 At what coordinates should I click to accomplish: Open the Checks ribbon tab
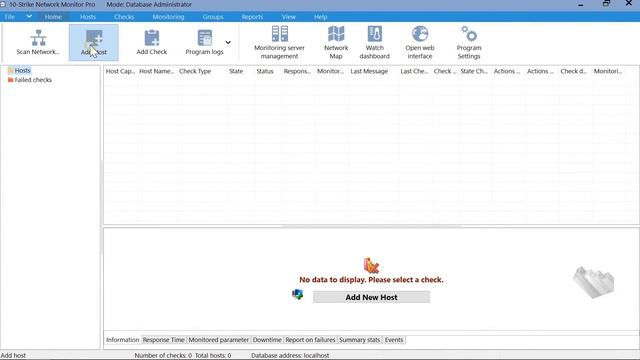[124, 17]
